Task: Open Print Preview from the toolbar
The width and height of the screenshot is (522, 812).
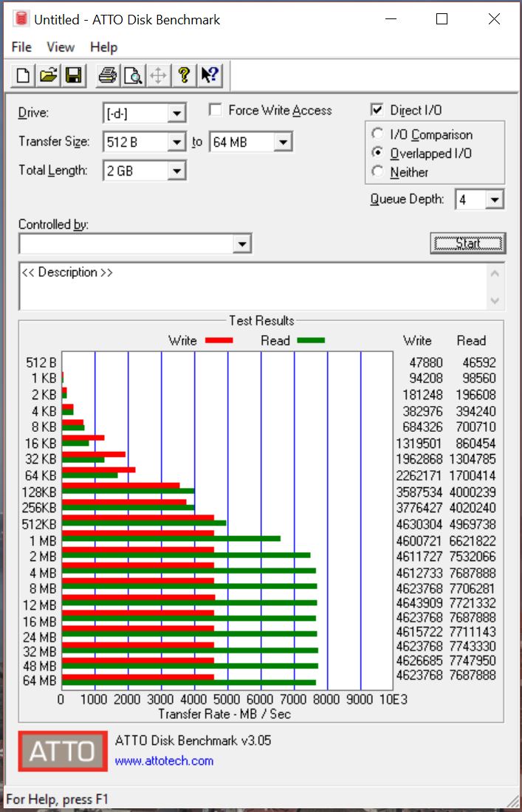Action: click(x=133, y=75)
